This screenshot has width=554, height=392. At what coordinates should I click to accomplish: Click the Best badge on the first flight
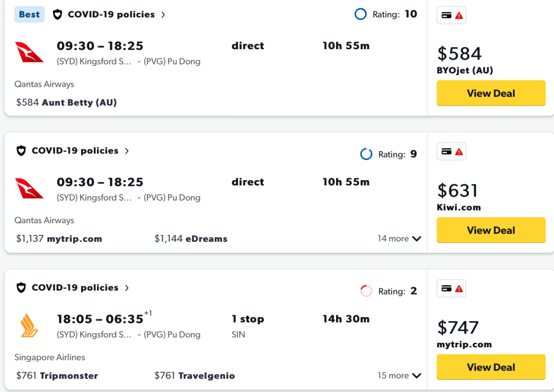(x=29, y=14)
